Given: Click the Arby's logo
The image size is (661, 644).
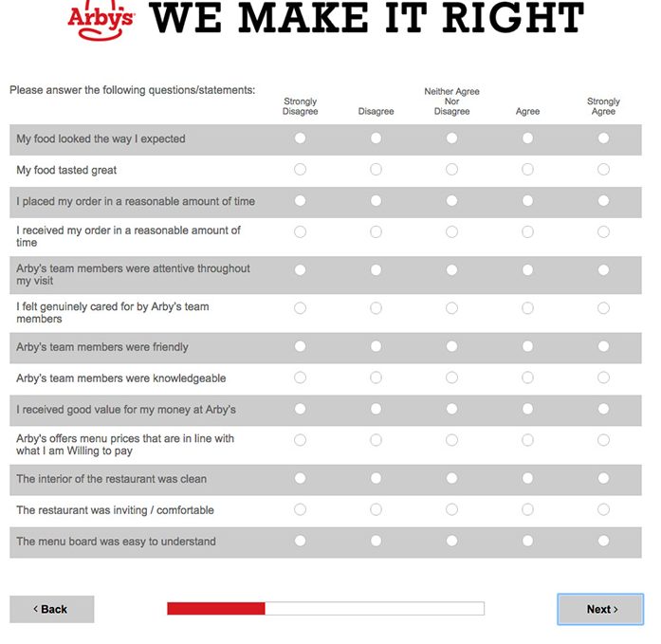Looking at the screenshot, I should coord(101,20).
